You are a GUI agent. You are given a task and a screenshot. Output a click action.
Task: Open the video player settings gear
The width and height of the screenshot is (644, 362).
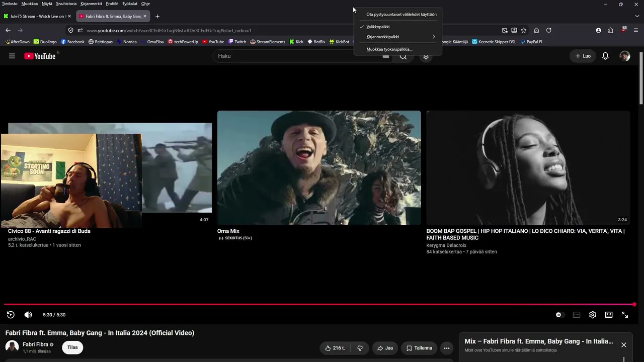coord(593,315)
